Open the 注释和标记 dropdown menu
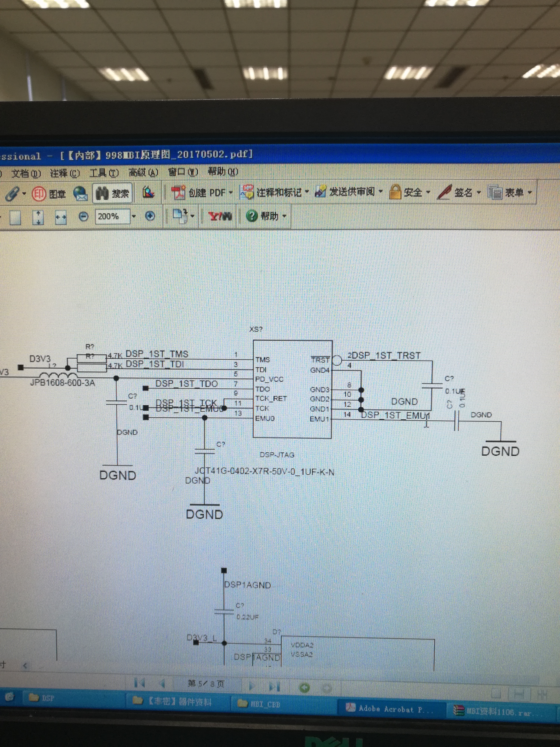 pos(307,192)
